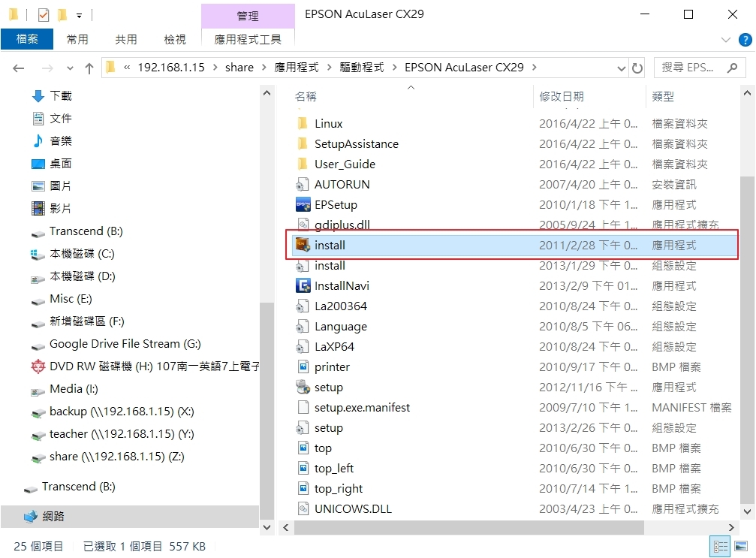The width and height of the screenshot is (756, 558).
Task: Click the 桌面 desktop icon in sidebar
Action: 38,164
